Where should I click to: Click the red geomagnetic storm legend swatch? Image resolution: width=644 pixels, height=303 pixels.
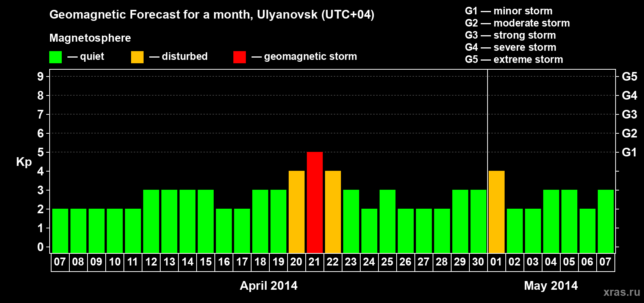coord(239,57)
